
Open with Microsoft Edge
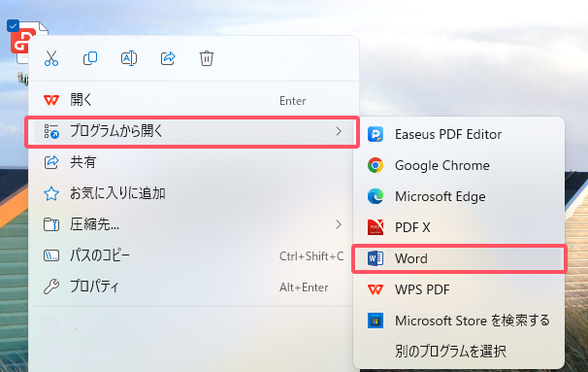coord(459,197)
